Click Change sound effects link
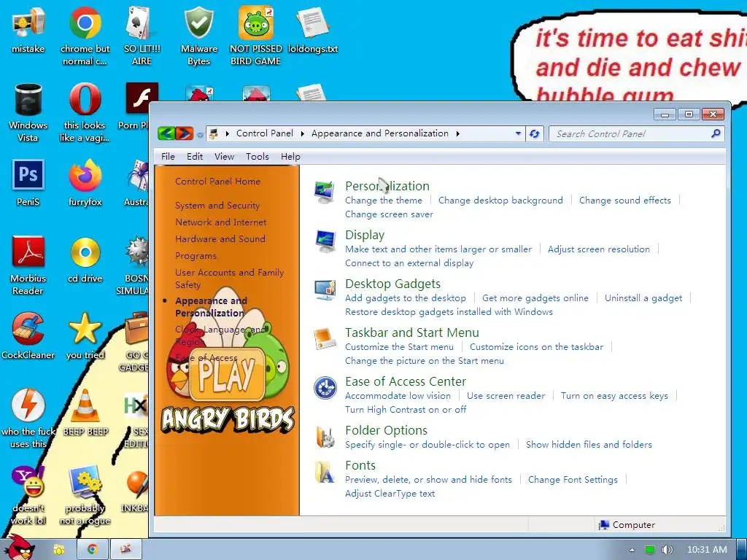 click(624, 201)
